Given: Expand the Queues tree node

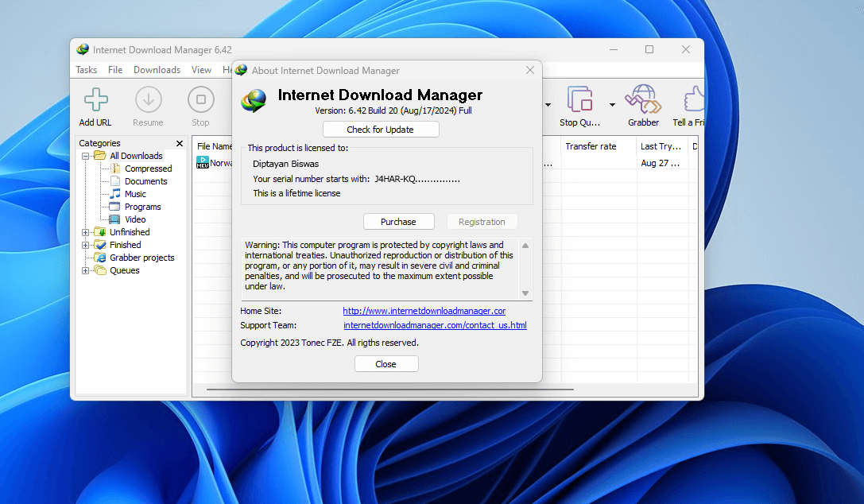Looking at the screenshot, I should coord(86,270).
